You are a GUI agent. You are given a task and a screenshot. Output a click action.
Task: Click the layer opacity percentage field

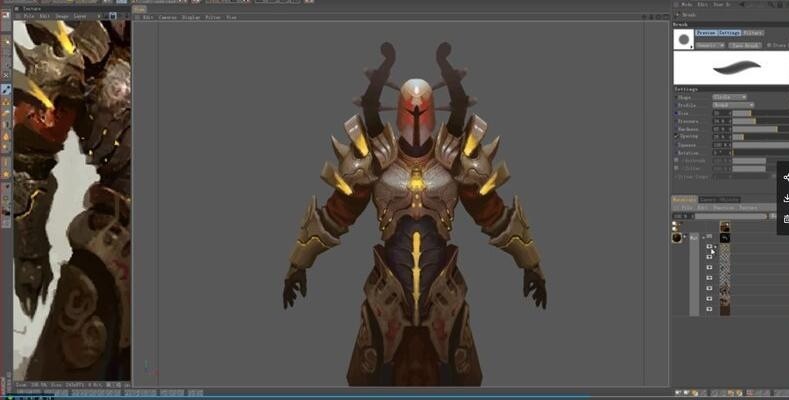point(681,216)
